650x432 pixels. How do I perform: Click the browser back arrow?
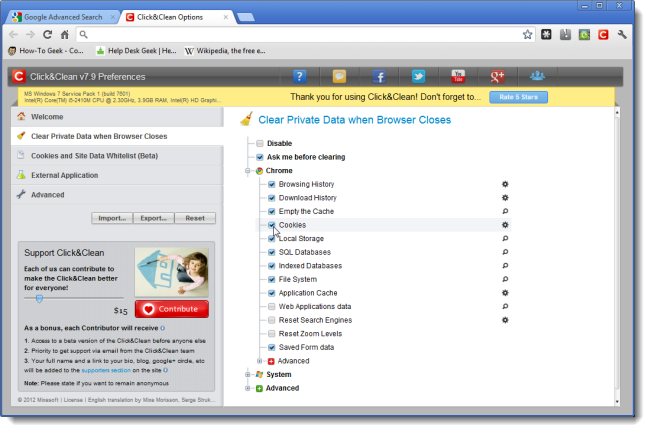(13, 34)
